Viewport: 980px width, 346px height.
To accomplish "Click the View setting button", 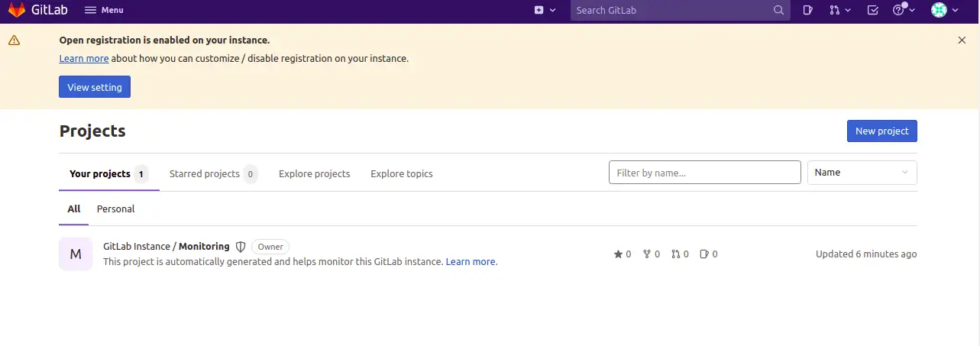I will click(x=95, y=87).
